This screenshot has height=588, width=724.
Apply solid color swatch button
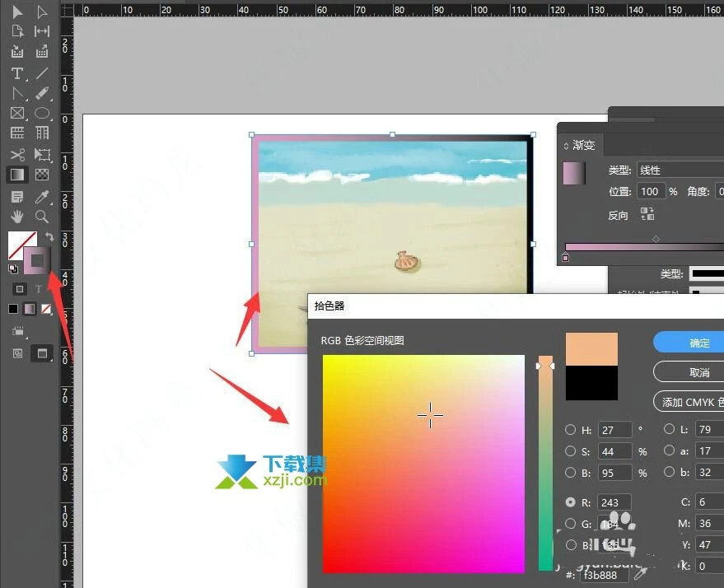[x=13, y=309]
